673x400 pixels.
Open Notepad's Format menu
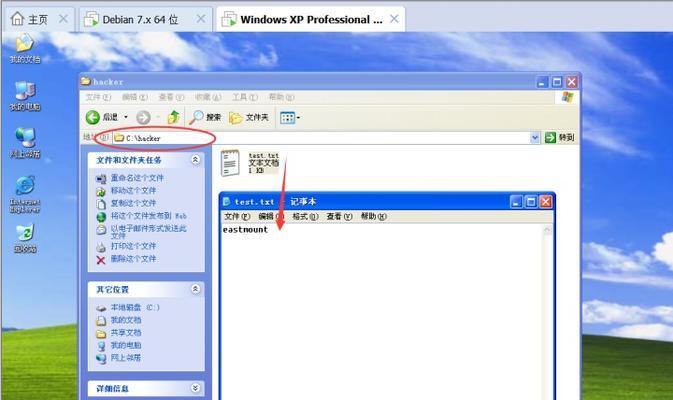click(x=305, y=216)
